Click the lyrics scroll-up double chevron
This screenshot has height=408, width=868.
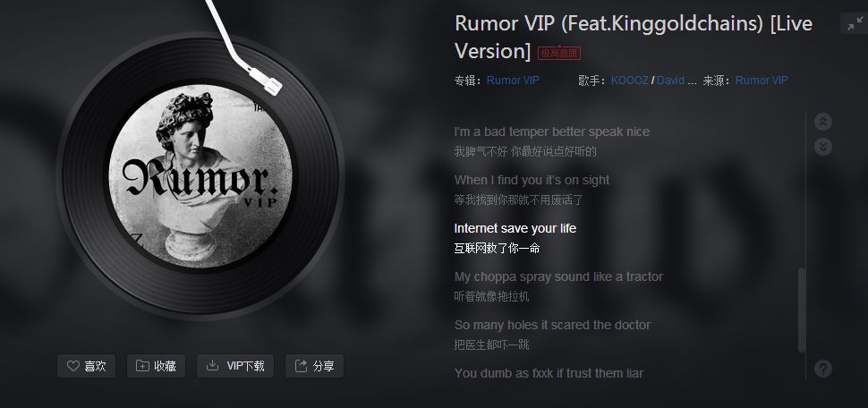pyautogui.click(x=823, y=122)
